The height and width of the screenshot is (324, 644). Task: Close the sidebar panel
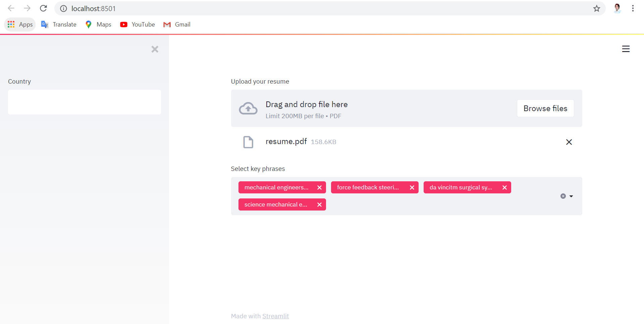tap(155, 49)
